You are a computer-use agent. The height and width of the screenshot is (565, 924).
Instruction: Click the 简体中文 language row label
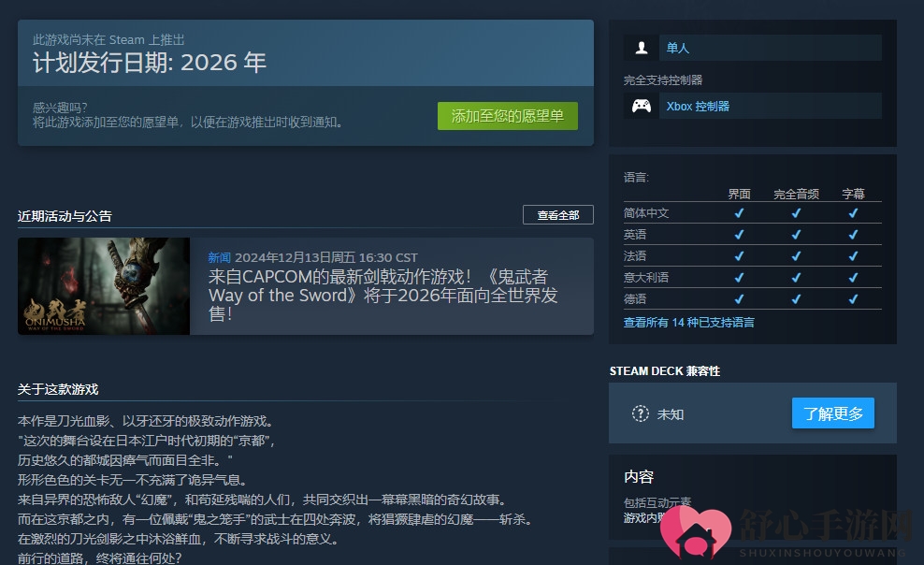[646, 213]
